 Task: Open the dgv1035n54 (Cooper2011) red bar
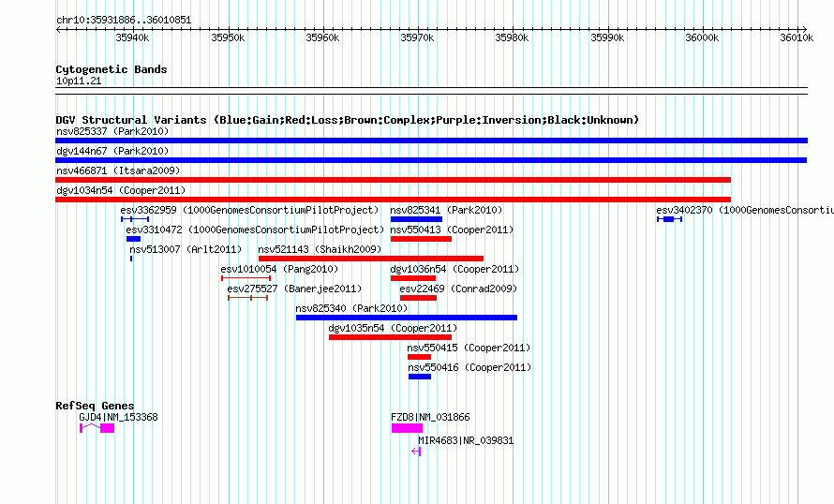tap(391, 337)
